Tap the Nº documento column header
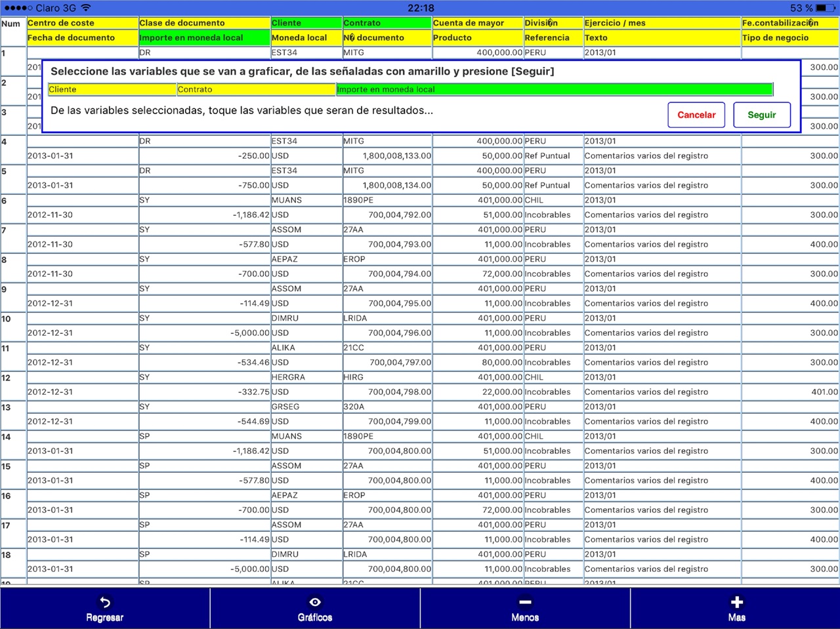 [387, 38]
